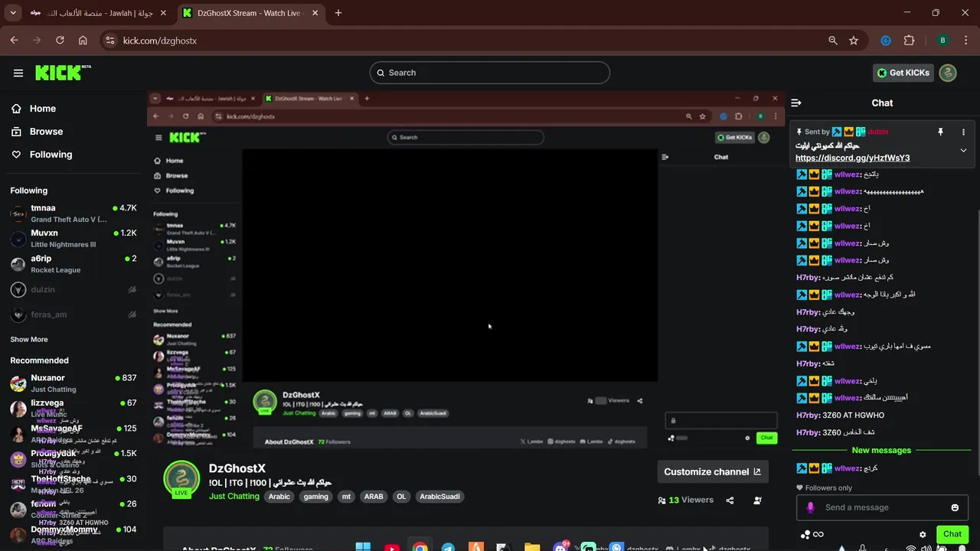Open the recommended Nuxanor channel
Viewport: 980px width, 551px height.
tap(73, 383)
